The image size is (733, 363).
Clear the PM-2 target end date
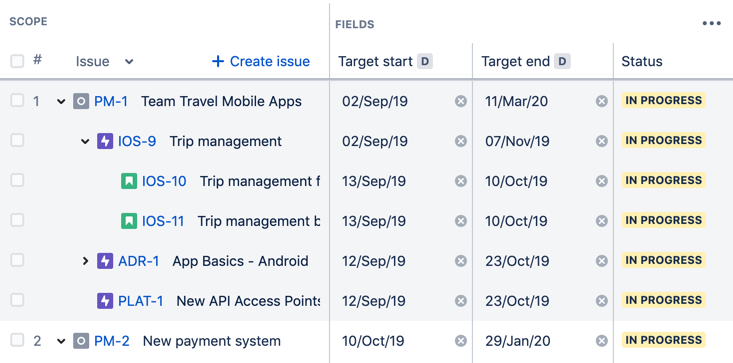coord(602,341)
